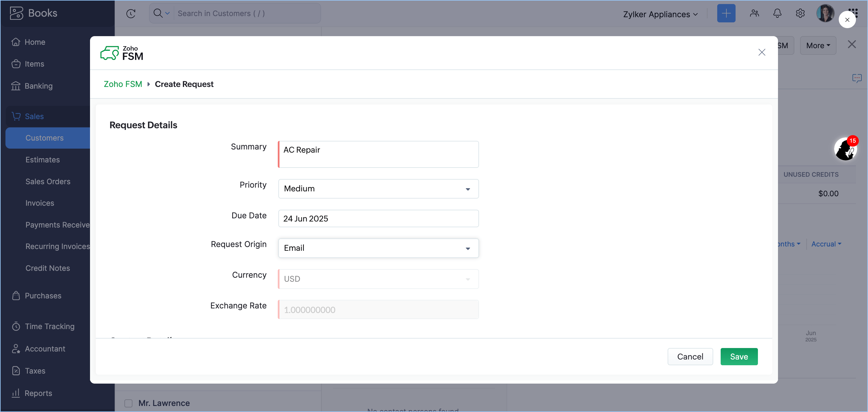Go to Banking in sidebar
This screenshot has height=412, width=868.
[x=38, y=86]
